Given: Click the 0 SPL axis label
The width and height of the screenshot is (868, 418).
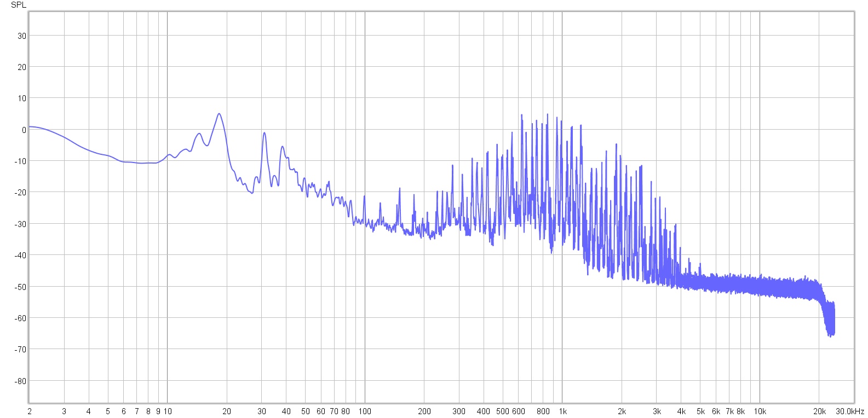Looking at the screenshot, I should pos(24,130).
